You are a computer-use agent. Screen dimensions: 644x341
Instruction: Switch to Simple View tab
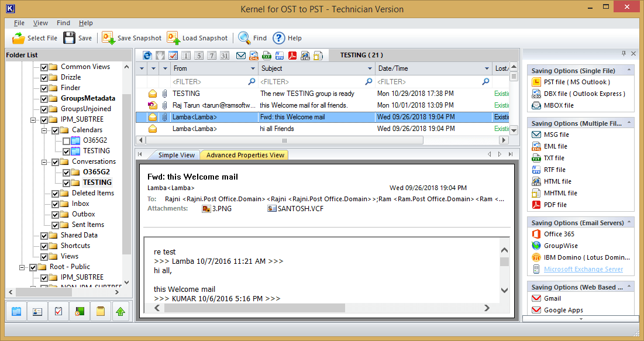(x=176, y=155)
